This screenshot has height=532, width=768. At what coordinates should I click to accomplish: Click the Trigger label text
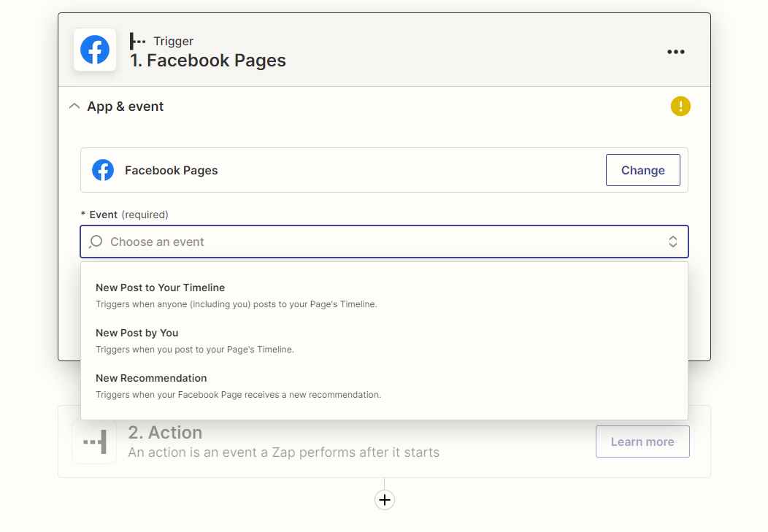[174, 41]
